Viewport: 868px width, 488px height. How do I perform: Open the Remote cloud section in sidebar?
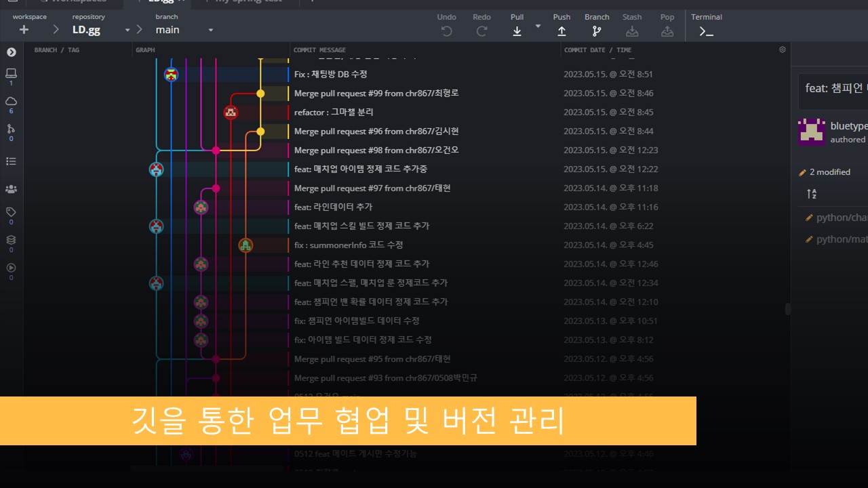[x=11, y=101]
